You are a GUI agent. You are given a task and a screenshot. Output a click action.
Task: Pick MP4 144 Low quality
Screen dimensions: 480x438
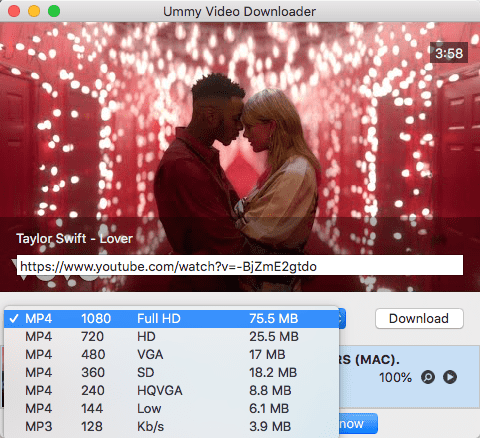pyautogui.click(x=171, y=409)
